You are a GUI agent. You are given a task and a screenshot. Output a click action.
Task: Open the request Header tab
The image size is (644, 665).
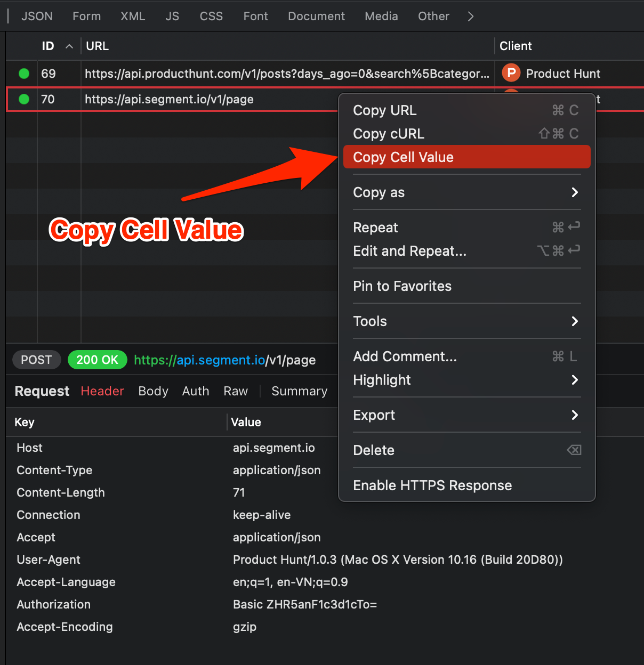(102, 391)
